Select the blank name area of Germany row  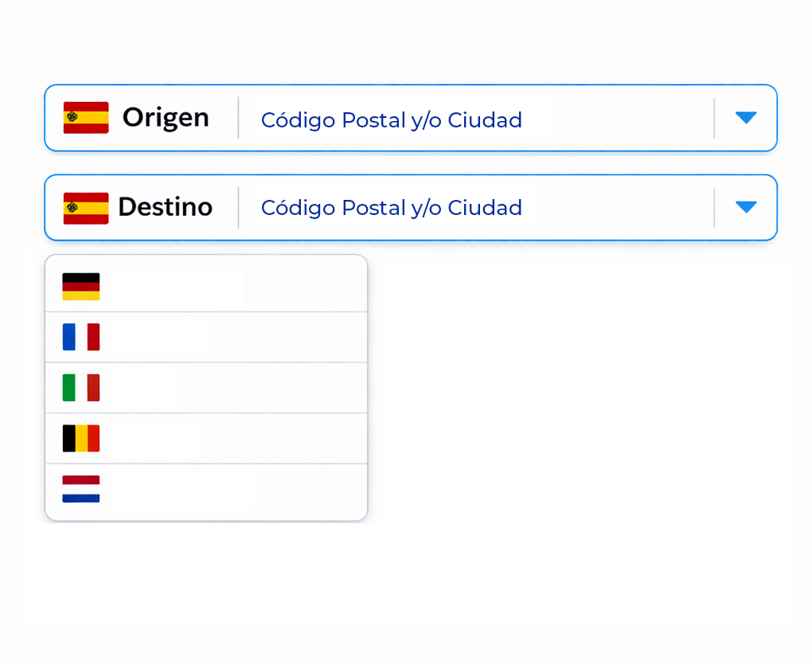point(178,287)
